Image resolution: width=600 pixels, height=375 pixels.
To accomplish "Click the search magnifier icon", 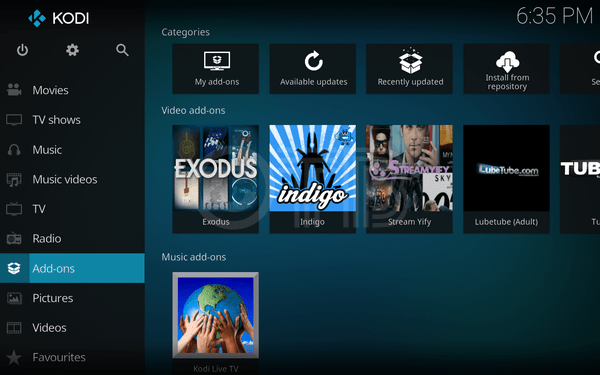I will pyautogui.click(x=122, y=50).
